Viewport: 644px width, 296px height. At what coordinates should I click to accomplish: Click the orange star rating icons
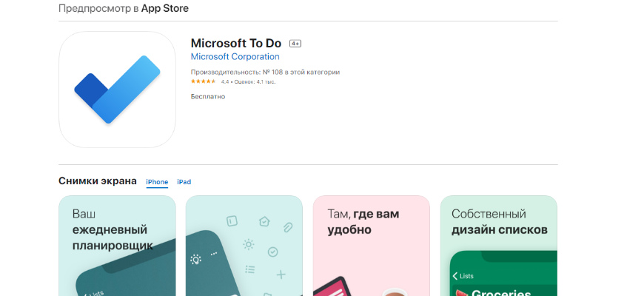tap(204, 81)
